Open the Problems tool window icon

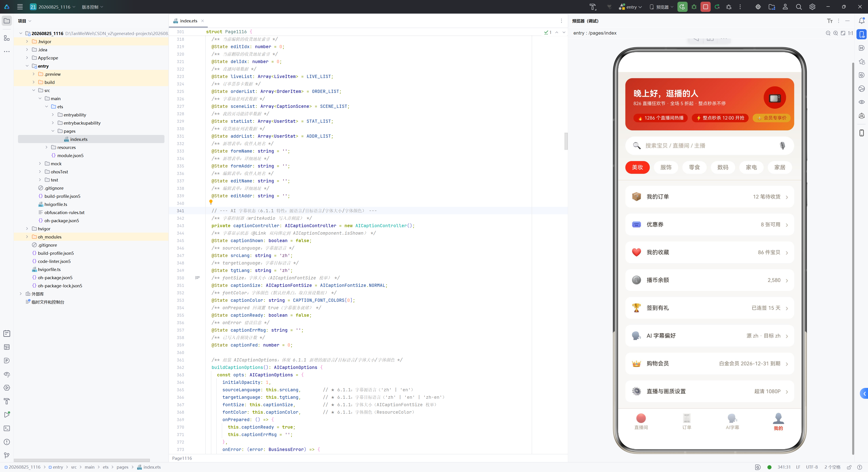tap(7, 442)
